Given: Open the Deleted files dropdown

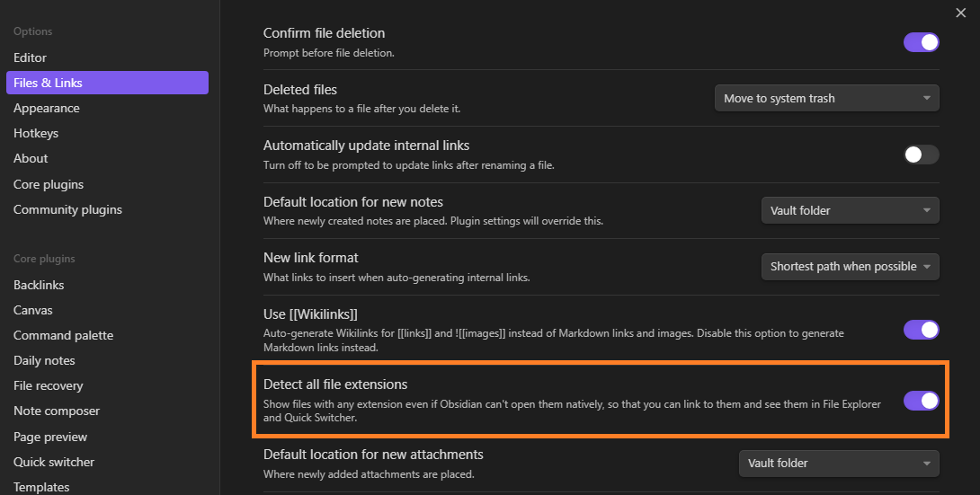Looking at the screenshot, I should point(826,99).
